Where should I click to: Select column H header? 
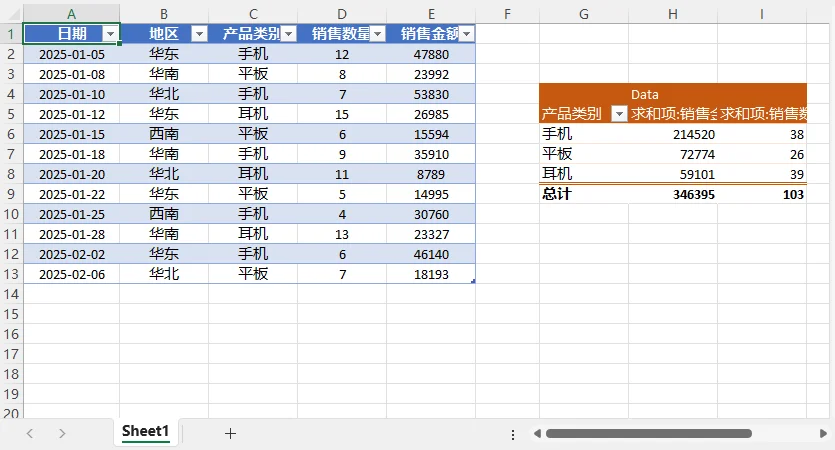click(673, 14)
